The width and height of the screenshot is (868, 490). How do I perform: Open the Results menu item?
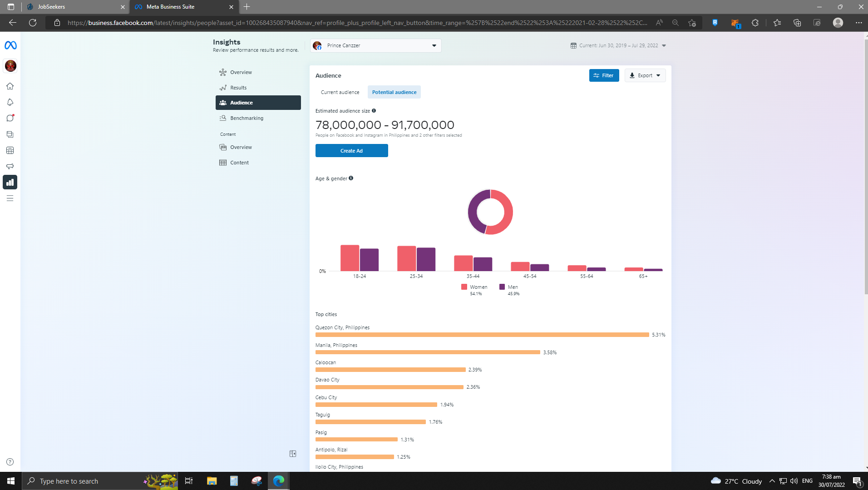coord(258,88)
